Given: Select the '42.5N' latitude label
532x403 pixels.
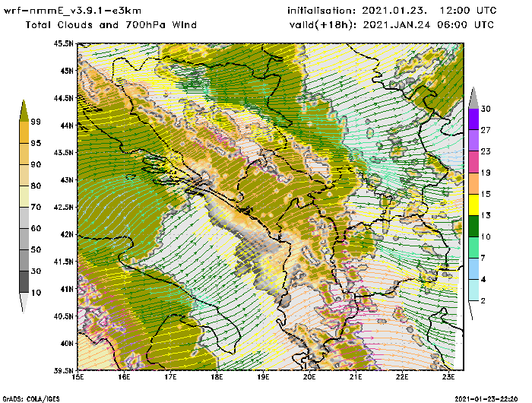Looking at the screenshot, I should [x=63, y=207].
